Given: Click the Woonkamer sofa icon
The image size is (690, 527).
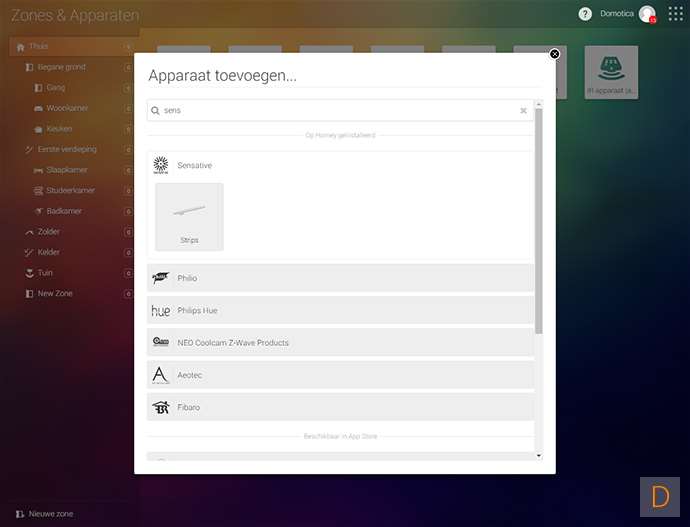Looking at the screenshot, I should tap(39, 108).
